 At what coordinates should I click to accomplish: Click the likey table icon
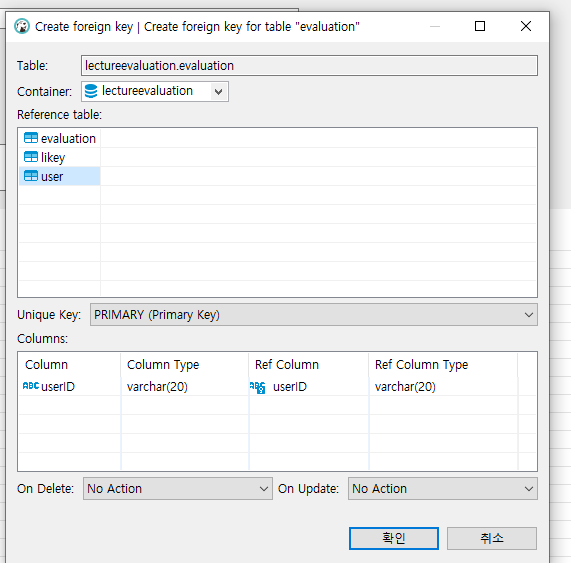point(31,157)
